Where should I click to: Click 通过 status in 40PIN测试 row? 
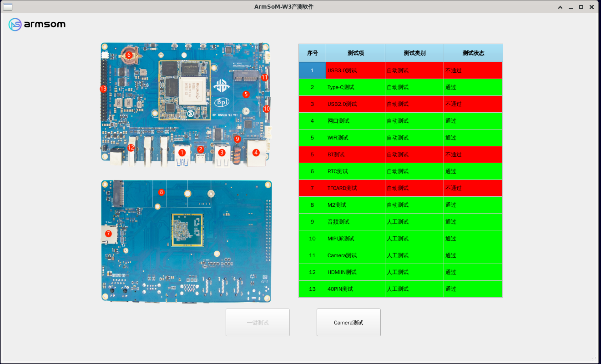pyautogui.click(x=473, y=289)
